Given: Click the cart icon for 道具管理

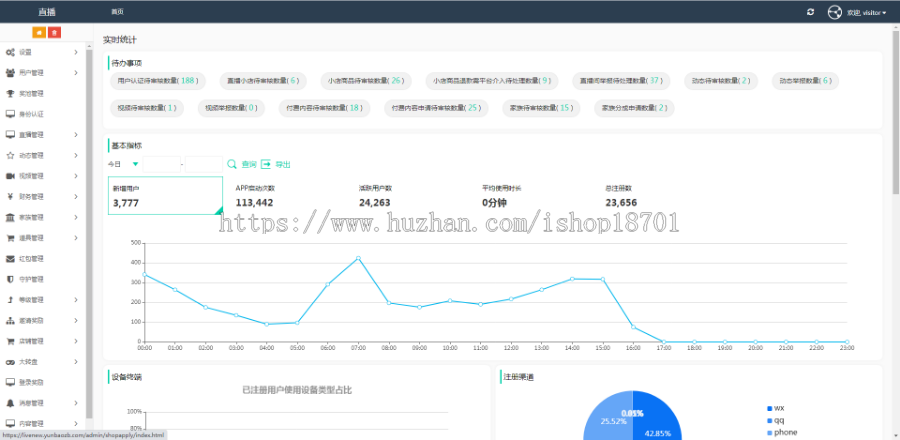Looking at the screenshot, I should [10, 238].
